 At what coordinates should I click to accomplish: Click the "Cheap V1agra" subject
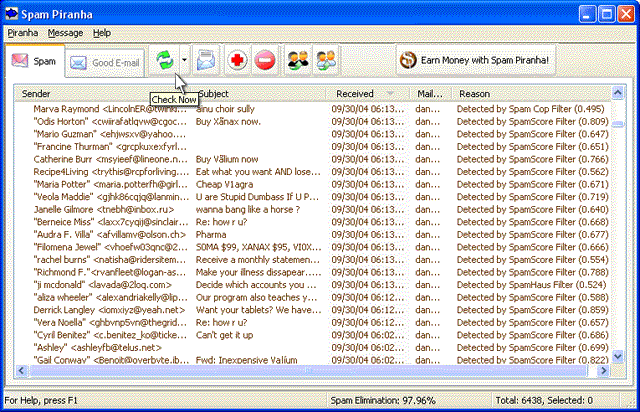pyautogui.click(x=224, y=185)
